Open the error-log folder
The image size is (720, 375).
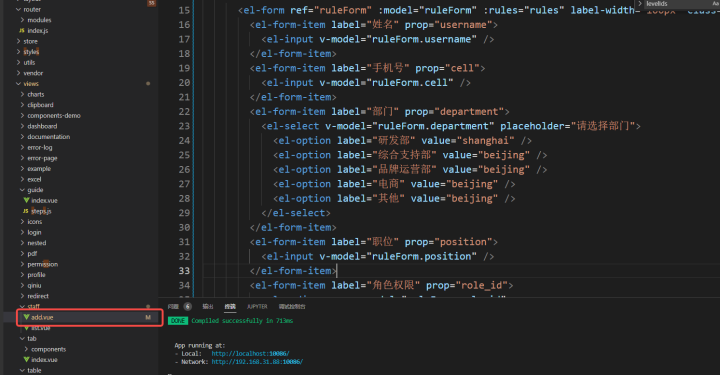tap(40, 147)
